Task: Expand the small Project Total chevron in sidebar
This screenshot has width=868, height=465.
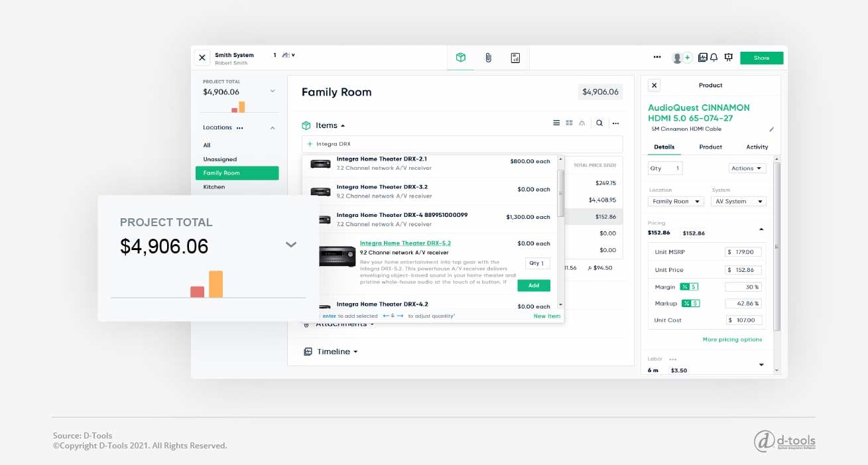Action: coord(272,91)
